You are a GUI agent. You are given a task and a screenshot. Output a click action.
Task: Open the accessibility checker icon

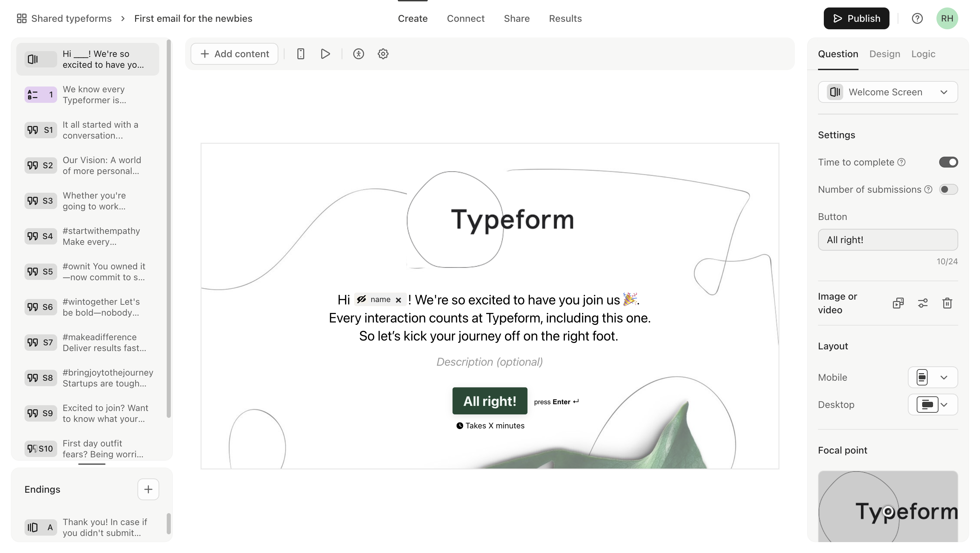click(358, 54)
